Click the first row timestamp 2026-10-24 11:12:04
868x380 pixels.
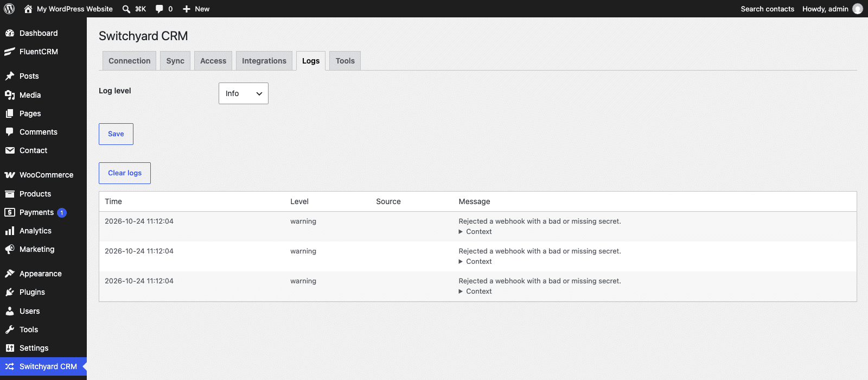point(139,221)
